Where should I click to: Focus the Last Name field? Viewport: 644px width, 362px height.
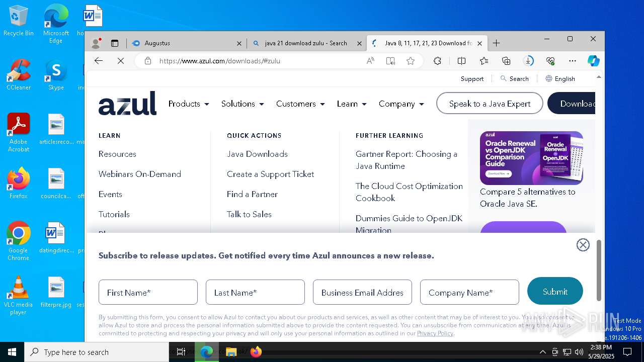point(255,292)
